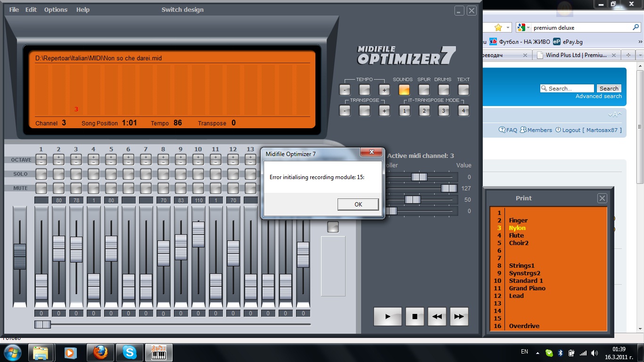Click the middle TRANSPOSE reset button
This screenshot has width=644, height=362.
click(x=364, y=111)
